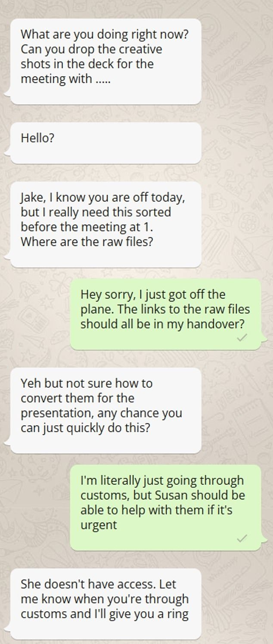Select the "Yeh but not sure how to" line
273x644 pixels.
point(87,383)
